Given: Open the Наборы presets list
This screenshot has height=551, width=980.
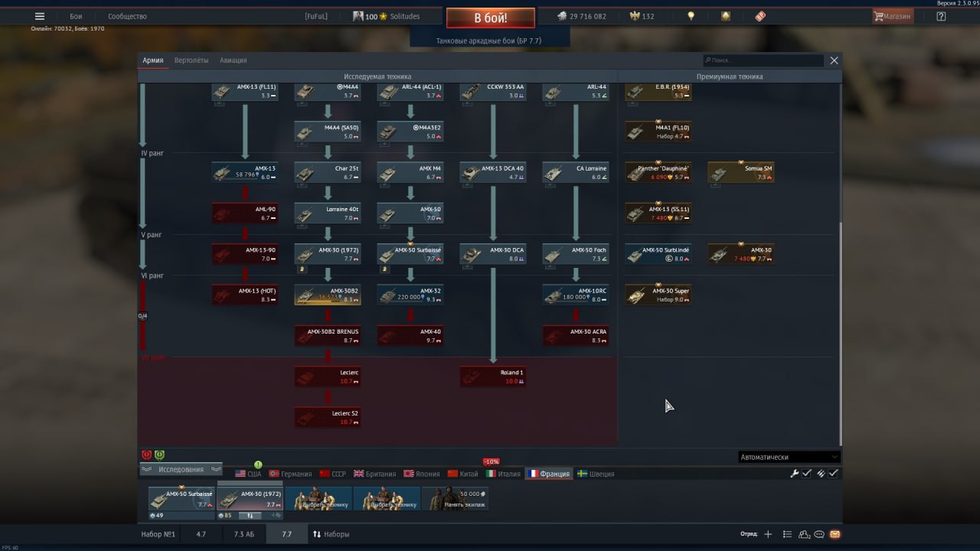Looking at the screenshot, I should (332, 534).
